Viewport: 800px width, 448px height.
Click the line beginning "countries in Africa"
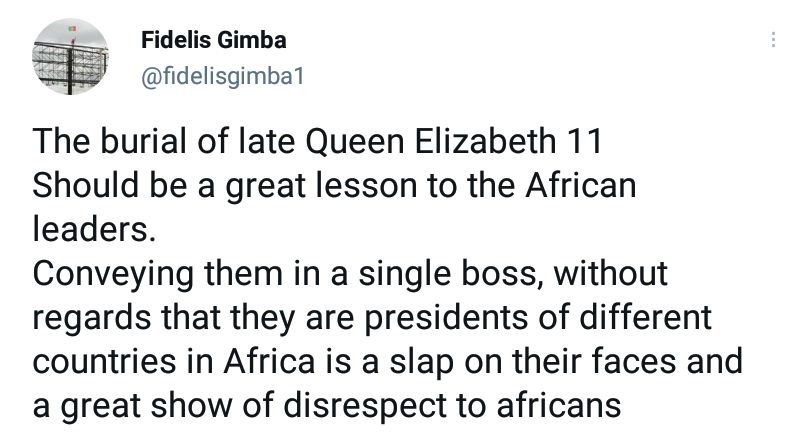(x=388, y=362)
